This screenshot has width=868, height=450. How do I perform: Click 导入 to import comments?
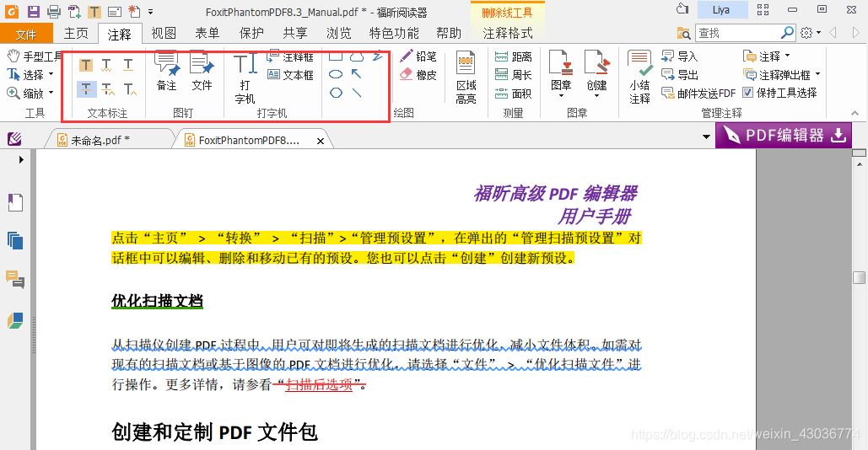coord(680,56)
